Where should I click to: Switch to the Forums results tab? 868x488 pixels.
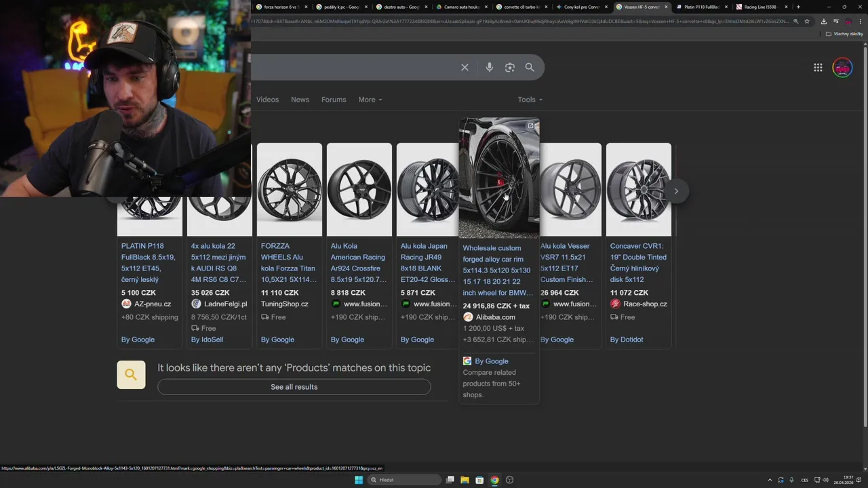[x=334, y=100]
